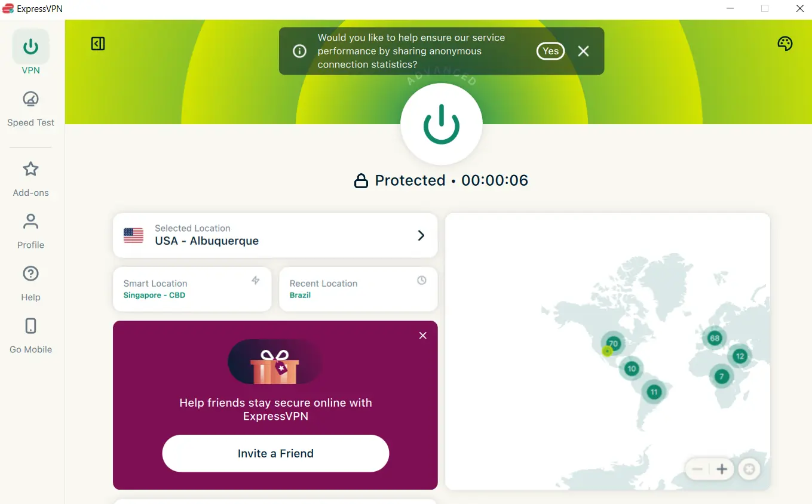Close the Invite a Friend banner
This screenshot has height=504, width=812.
pos(423,336)
